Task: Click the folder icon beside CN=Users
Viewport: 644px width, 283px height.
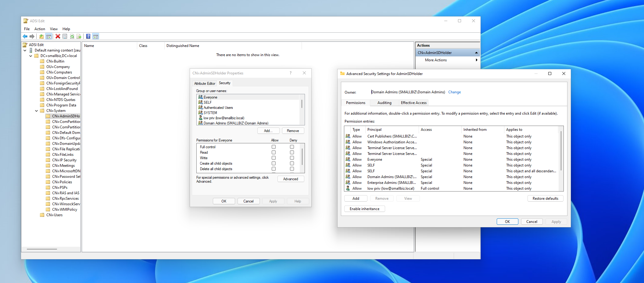Action: click(42, 215)
